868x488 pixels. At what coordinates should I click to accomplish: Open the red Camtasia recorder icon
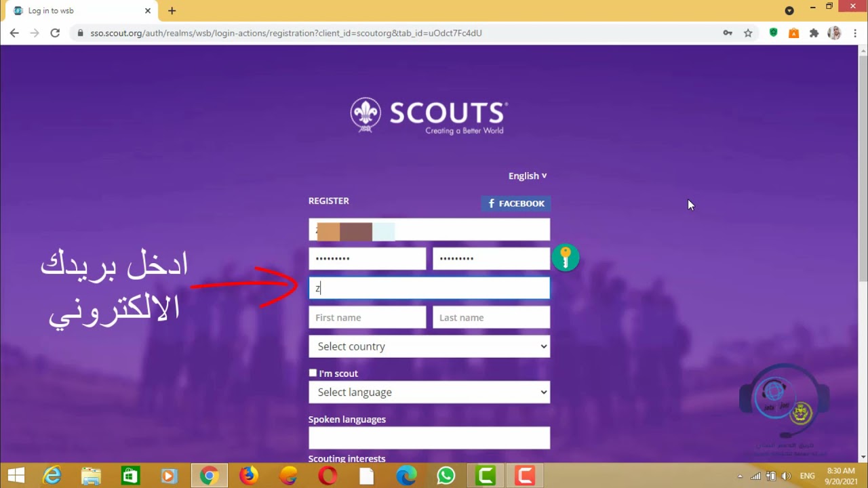click(x=525, y=476)
